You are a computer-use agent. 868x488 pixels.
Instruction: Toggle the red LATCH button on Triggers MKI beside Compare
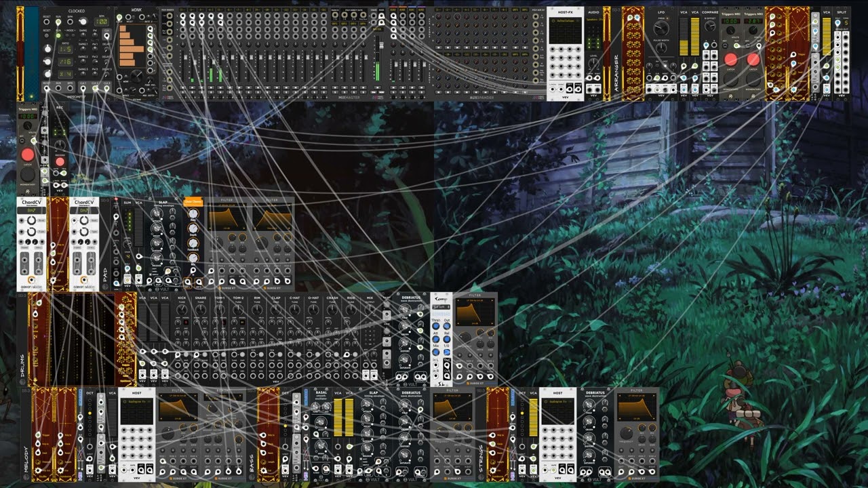coord(730,60)
